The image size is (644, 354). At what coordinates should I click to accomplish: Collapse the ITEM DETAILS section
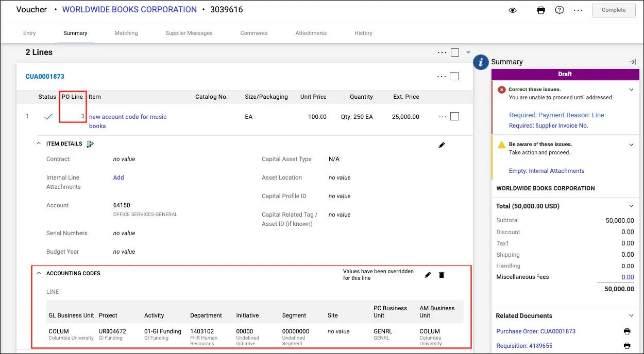tap(39, 144)
